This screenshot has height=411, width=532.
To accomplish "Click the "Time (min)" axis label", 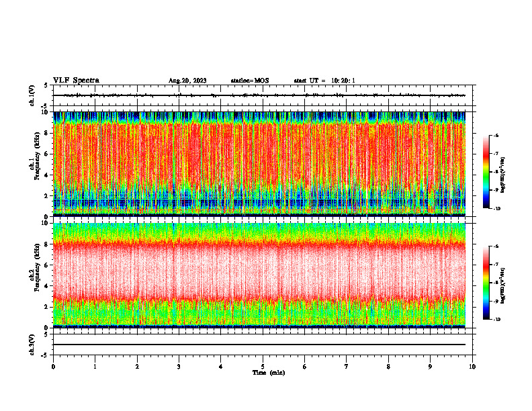I will pos(269,373).
